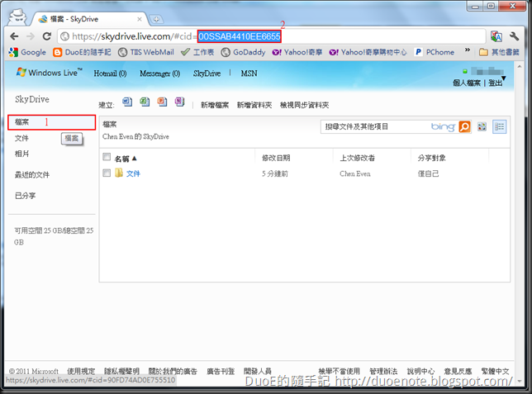Create a new PowerPoint presentation icon
The image size is (532, 394).
coord(162,102)
